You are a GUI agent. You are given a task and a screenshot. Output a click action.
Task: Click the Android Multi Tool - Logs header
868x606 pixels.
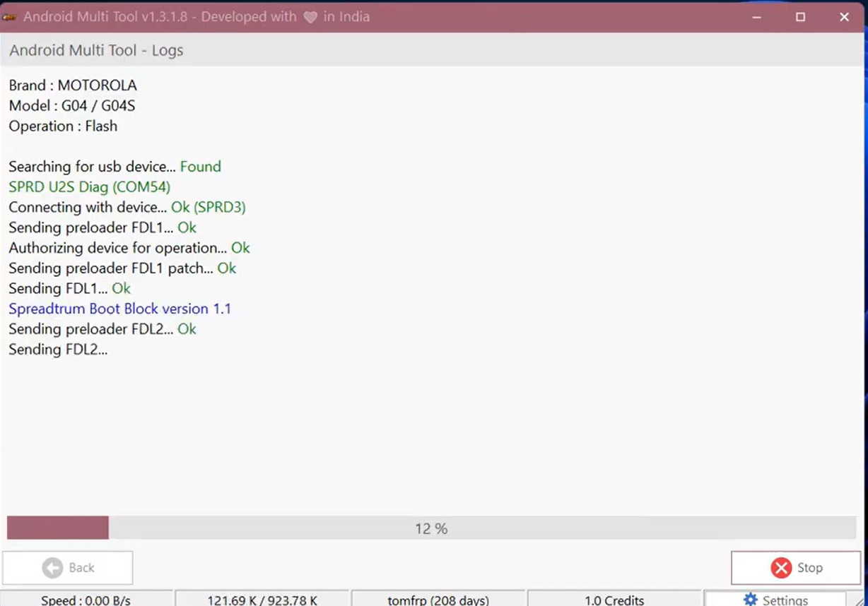coord(96,51)
